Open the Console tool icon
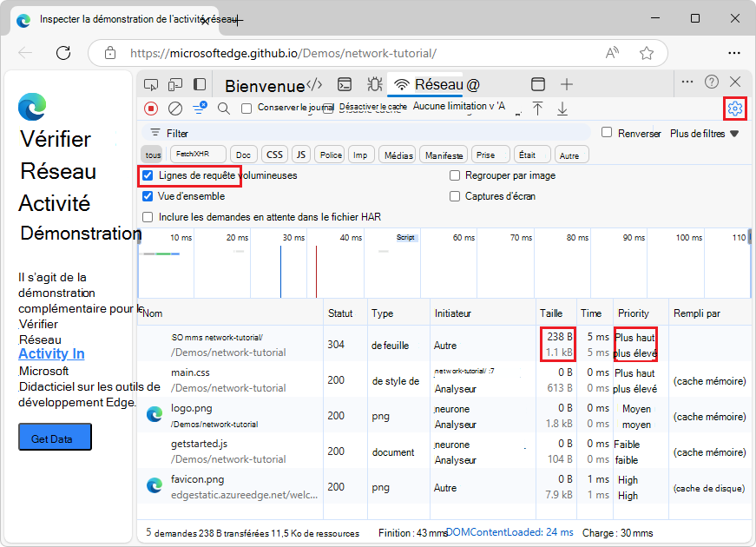Viewport: 756px width, 547px height. tap(345, 84)
